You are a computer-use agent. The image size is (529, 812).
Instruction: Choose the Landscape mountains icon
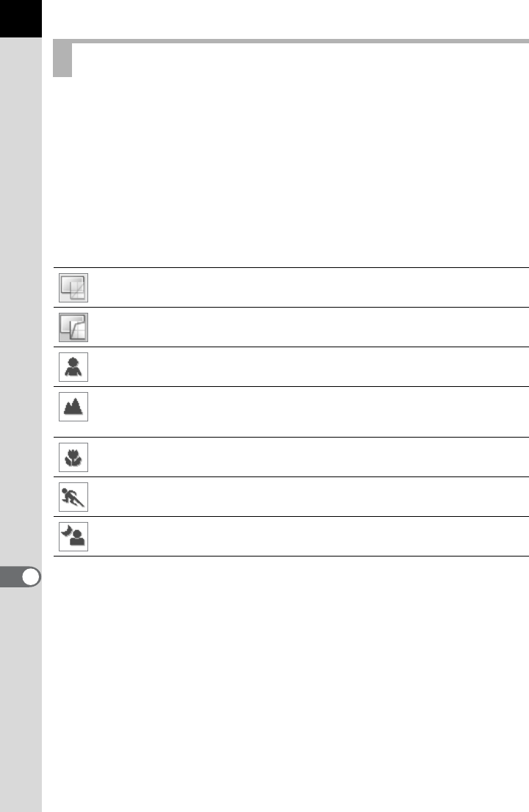pos(73,407)
